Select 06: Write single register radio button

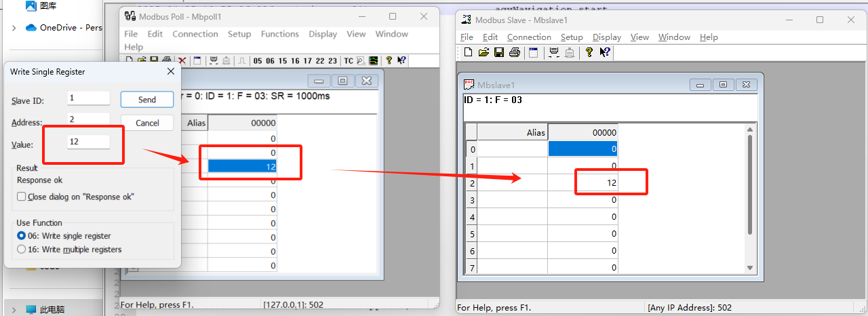tap(22, 235)
